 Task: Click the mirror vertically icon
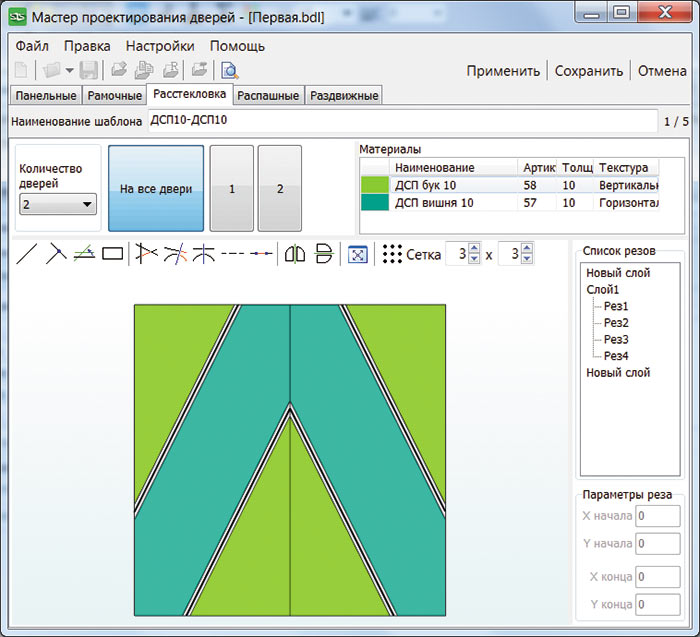point(322,254)
